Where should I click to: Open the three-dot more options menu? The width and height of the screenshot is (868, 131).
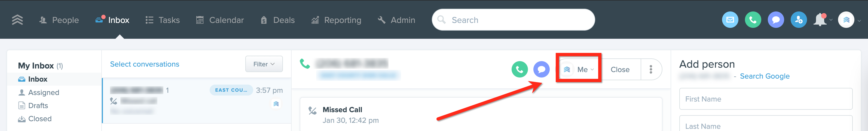(x=651, y=70)
